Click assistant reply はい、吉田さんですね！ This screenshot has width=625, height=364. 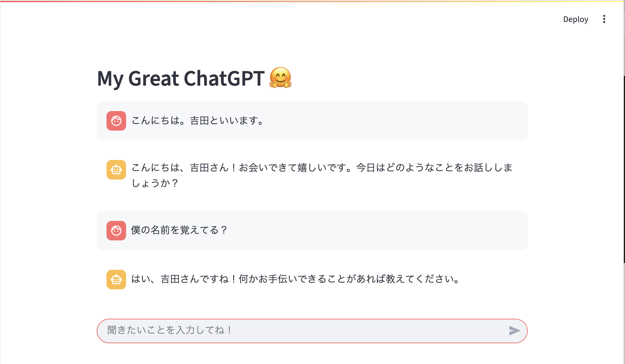pyautogui.click(x=296, y=279)
